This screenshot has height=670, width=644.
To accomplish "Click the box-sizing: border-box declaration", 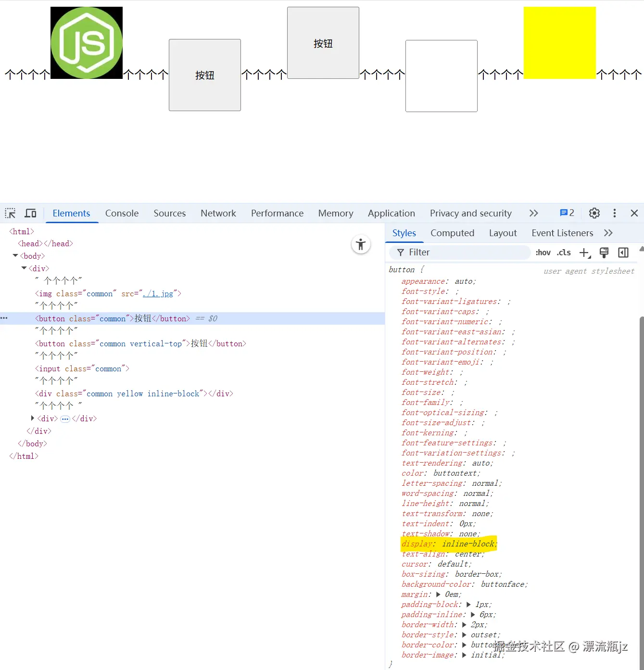I will 452,574.
